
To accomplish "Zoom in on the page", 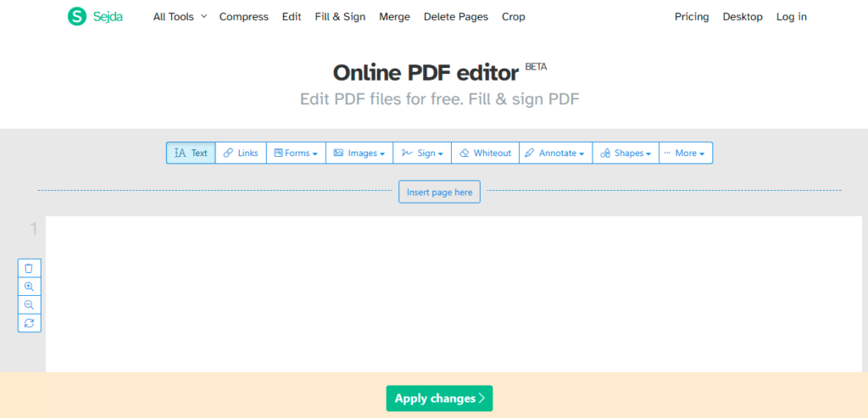I will (30, 287).
